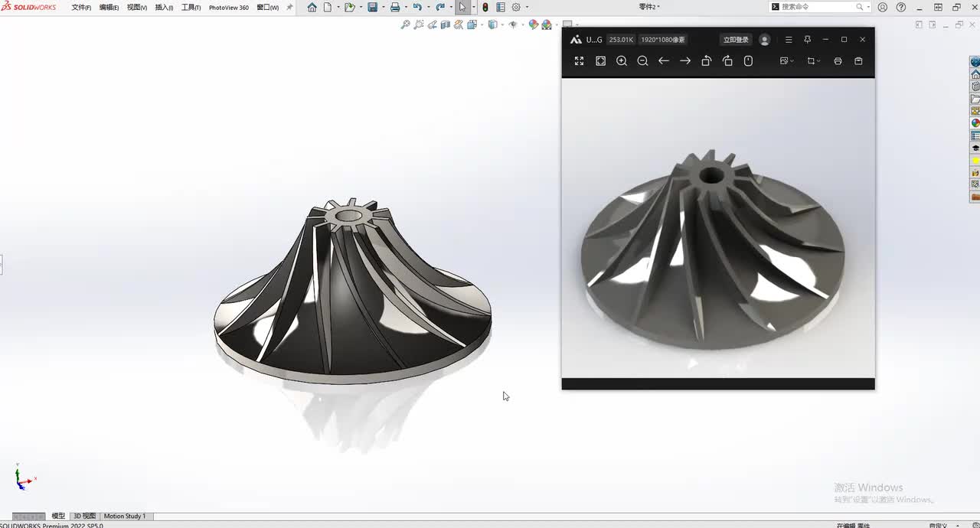Open the crop tool dropdown in viewer

pos(814,61)
